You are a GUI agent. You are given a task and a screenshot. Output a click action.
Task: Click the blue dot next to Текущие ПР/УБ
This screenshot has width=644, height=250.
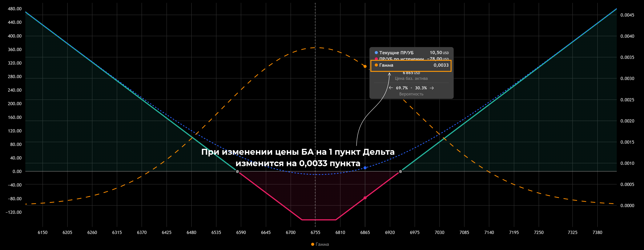pos(376,53)
